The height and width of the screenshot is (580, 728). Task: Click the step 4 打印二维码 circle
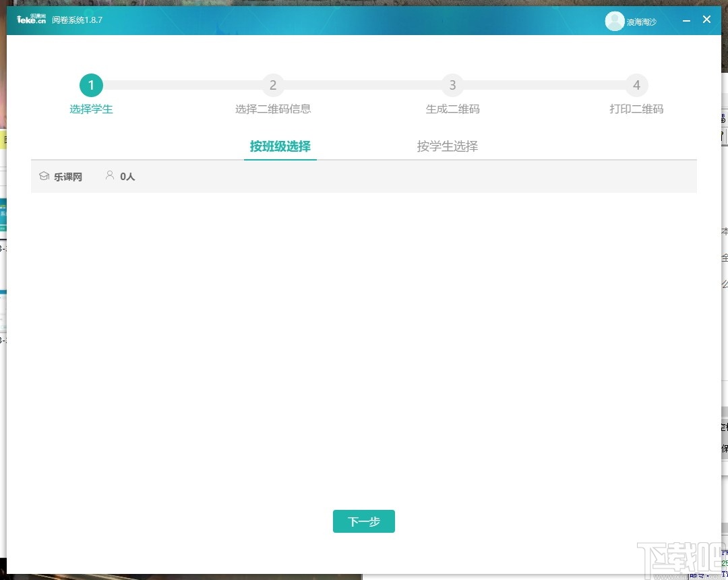click(x=636, y=85)
